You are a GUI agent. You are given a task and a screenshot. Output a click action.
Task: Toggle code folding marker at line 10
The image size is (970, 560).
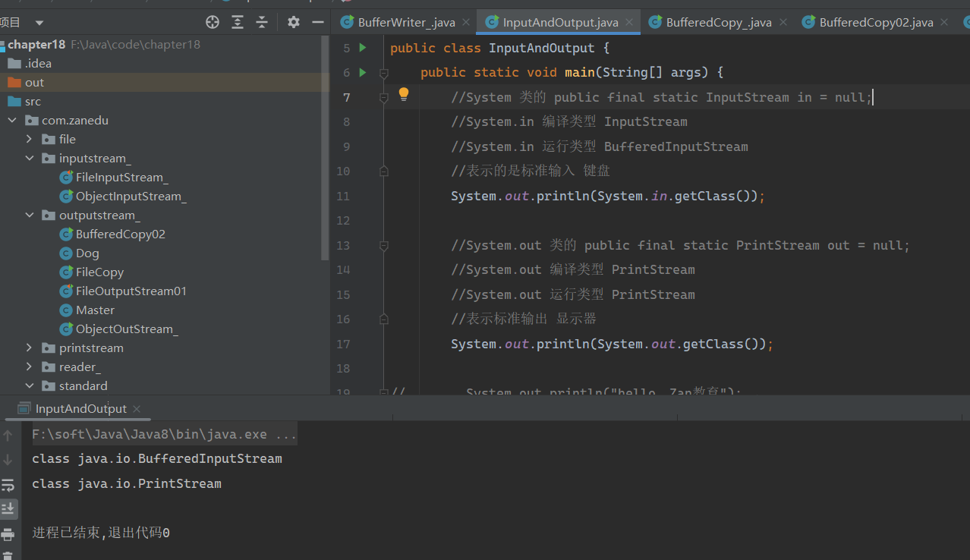383,171
